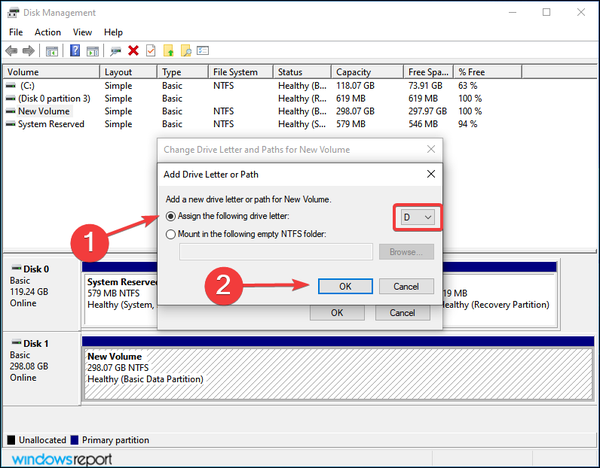The image size is (600, 468).
Task: Sort by the Layout column header
Action: point(129,72)
